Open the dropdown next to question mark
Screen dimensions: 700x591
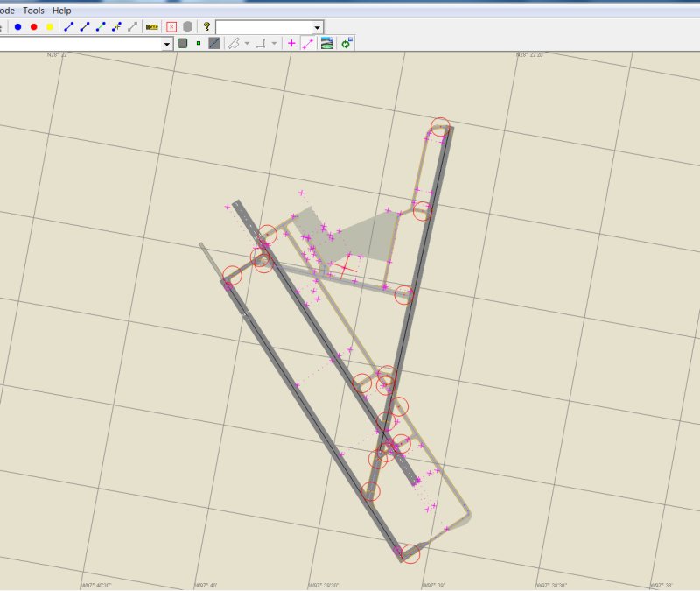(x=317, y=27)
